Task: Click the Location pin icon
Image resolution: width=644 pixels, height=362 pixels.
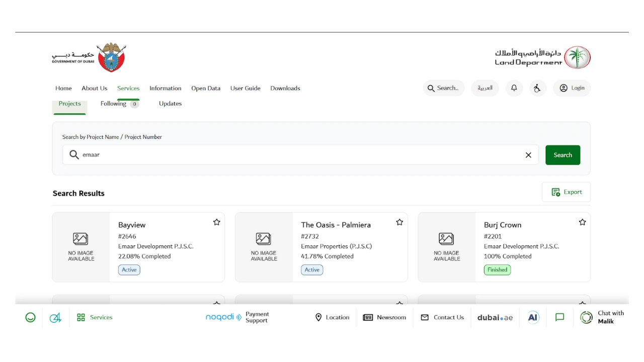Action: 318,317
